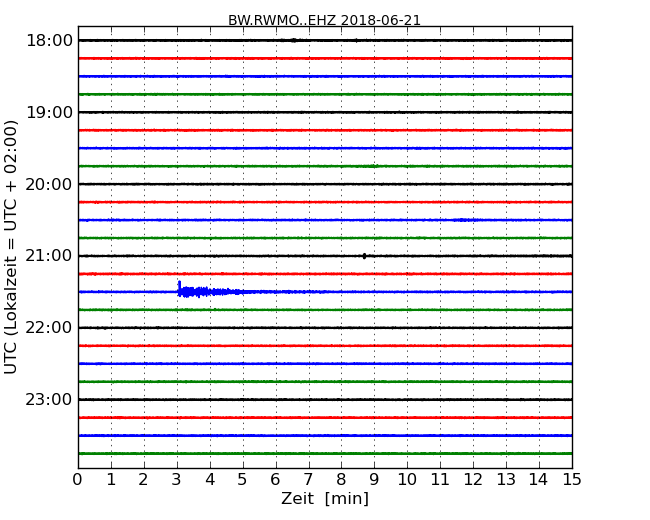
Task: Click the x-axis tick label "6"
Action: (275, 480)
